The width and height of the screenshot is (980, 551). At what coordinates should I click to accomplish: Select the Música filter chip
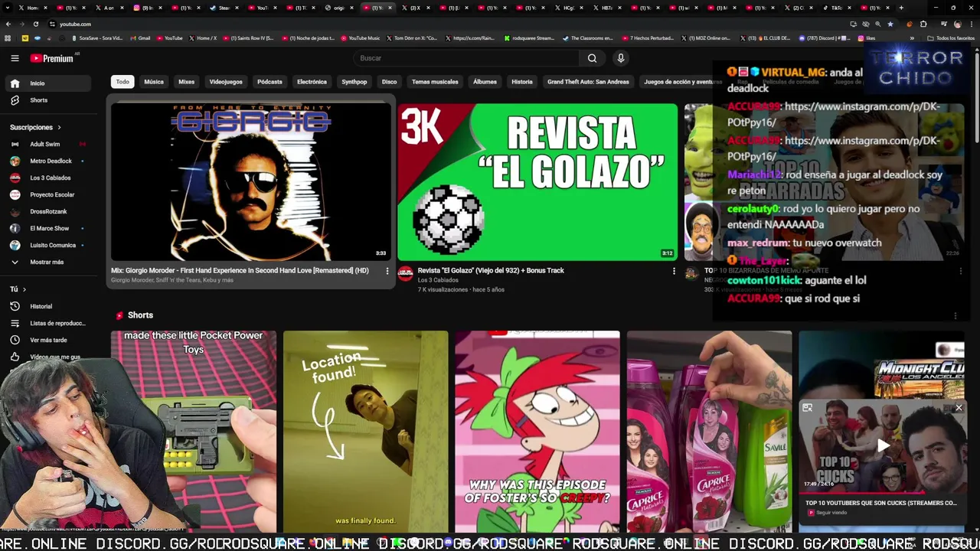pos(154,82)
